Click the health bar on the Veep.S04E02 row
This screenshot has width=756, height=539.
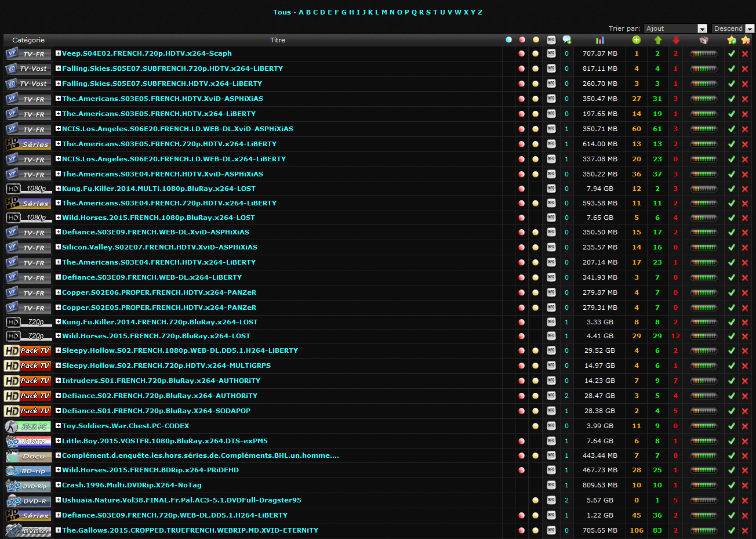(x=703, y=53)
